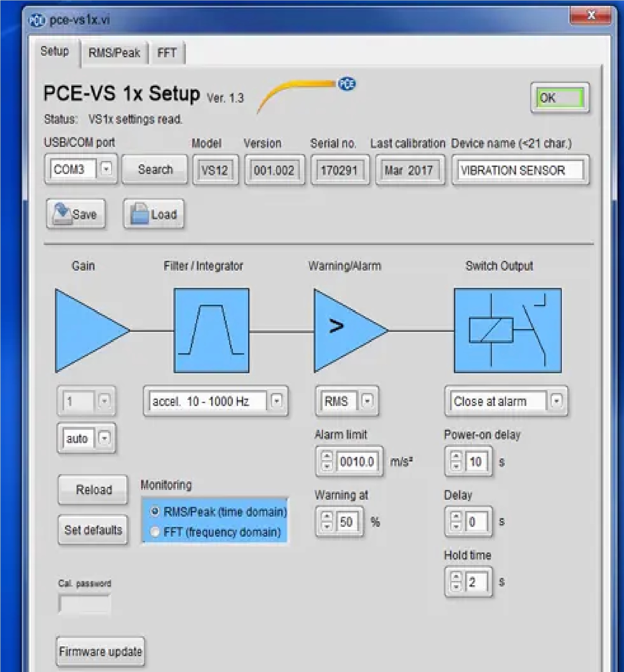The image size is (624, 672).
Task: Open the USB/COM port COM3 dropdown
Action: (106, 169)
